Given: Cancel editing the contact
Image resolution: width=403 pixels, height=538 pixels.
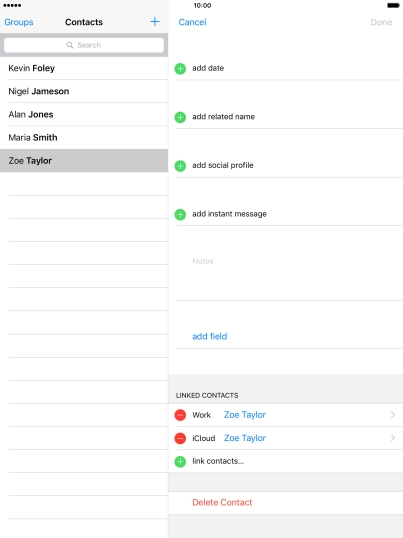Looking at the screenshot, I should [x=192, y=22].
